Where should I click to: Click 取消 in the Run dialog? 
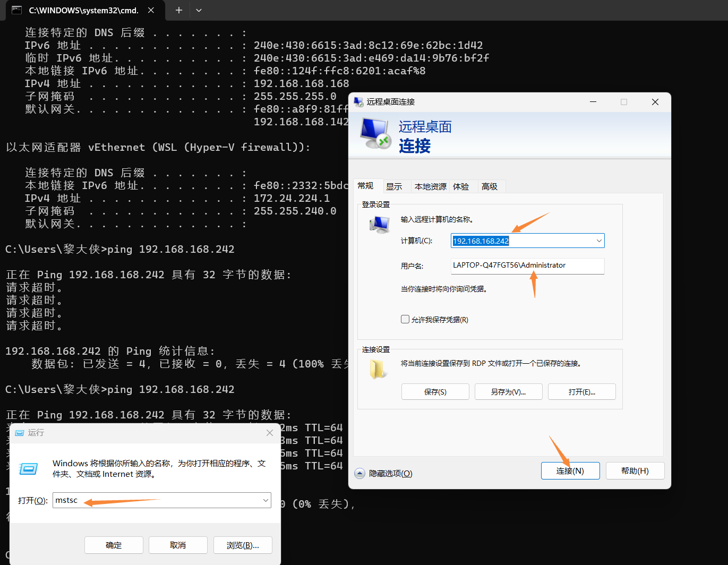(x=178, y=545)
